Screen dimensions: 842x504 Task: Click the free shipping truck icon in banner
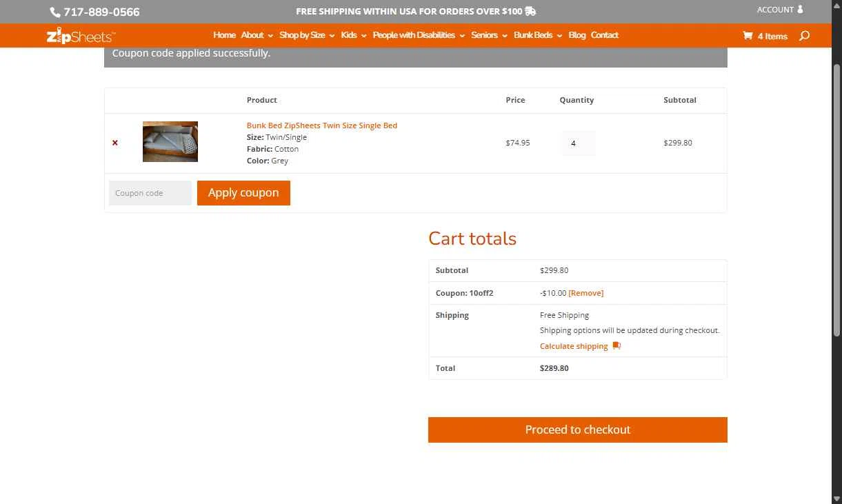[x=530, y=11]
